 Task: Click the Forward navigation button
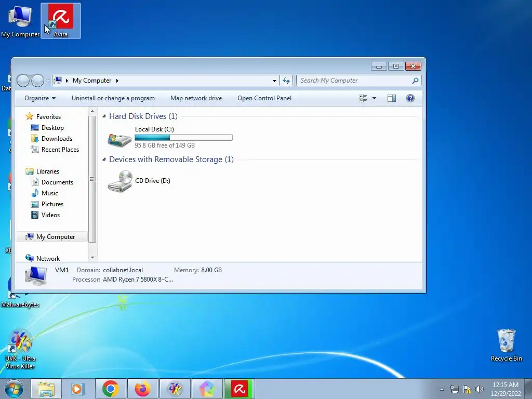pyautogui.click(x=37, y=81)
